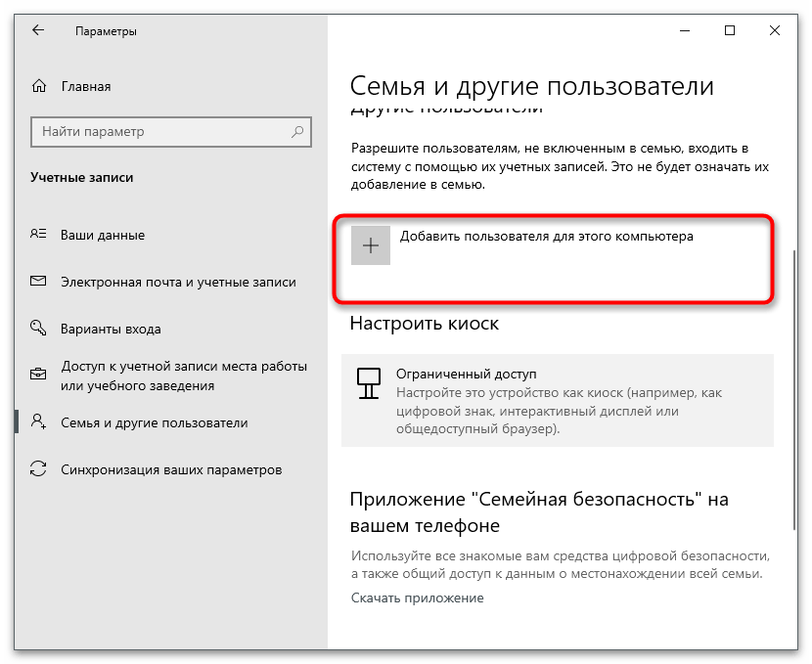812x664 pixels.
Task: Click the Семья person-plus icon
Action: coord(38,421)
